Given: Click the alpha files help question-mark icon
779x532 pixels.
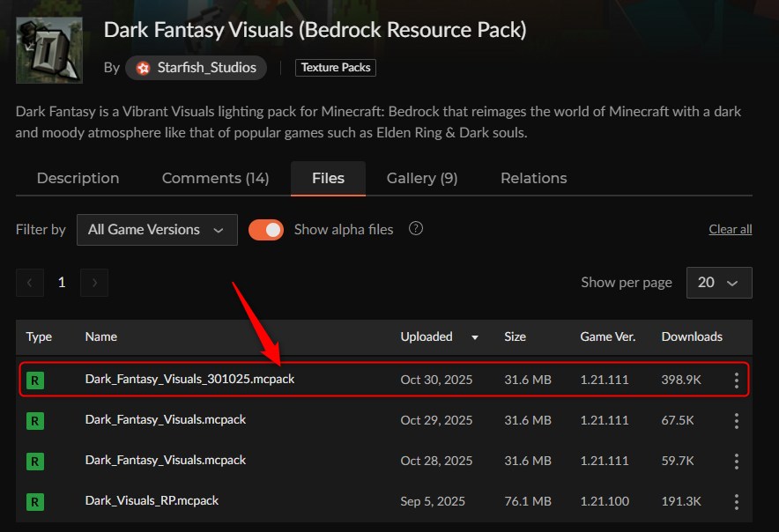Looking at the screenshot, I should (415, 228).
